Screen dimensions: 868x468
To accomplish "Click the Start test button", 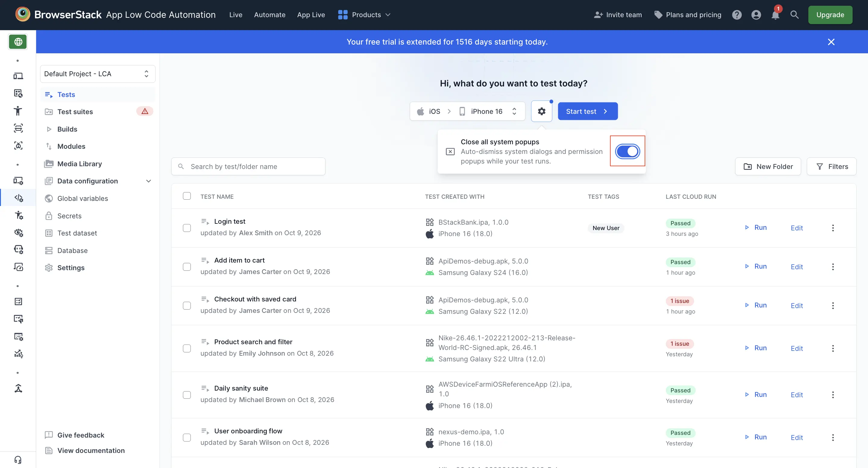I will pyautogui.click(x=588, y=111).
